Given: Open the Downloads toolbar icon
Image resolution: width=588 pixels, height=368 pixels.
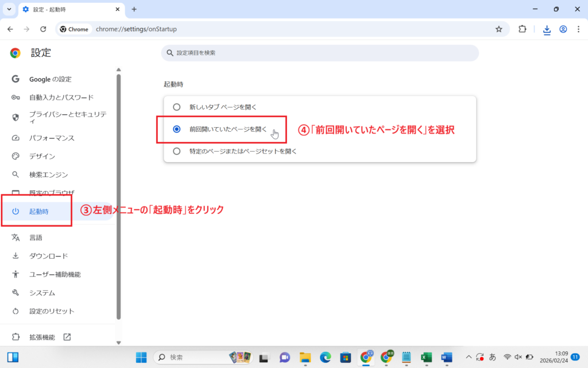Looking at the screenshot, I should (547, 29).
